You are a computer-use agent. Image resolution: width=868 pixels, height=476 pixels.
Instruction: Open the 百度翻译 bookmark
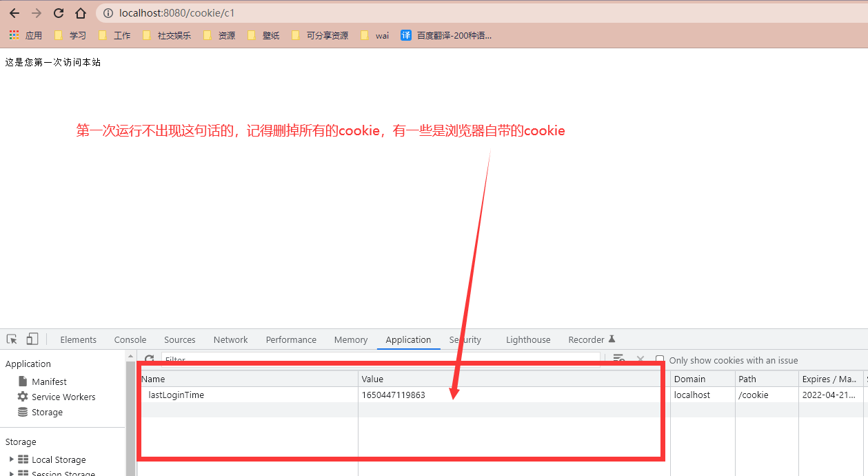pyautogui.click(x=447, y=35)
